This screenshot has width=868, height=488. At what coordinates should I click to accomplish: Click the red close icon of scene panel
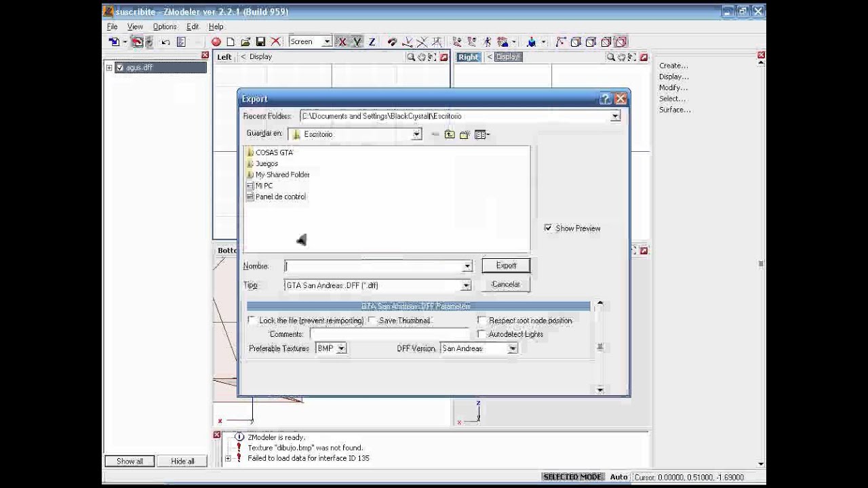pyautogui.click(x=205, y=55)
